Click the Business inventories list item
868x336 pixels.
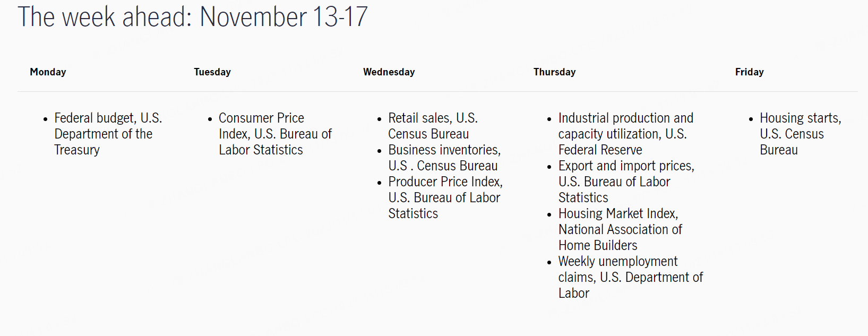(444, 158)
